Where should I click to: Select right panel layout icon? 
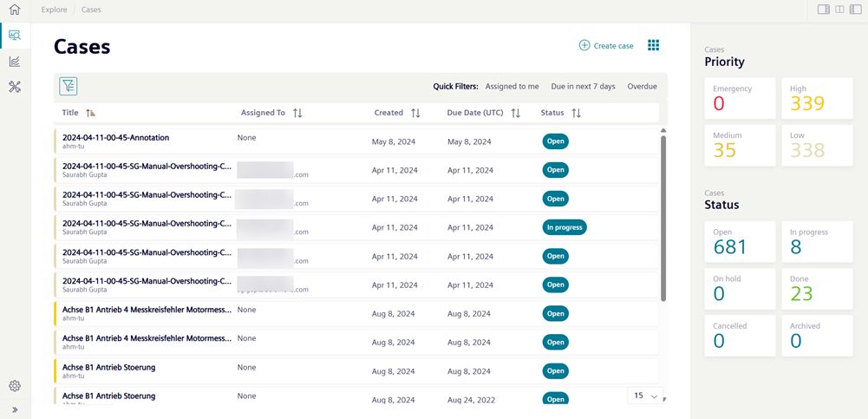coord(825,10)
